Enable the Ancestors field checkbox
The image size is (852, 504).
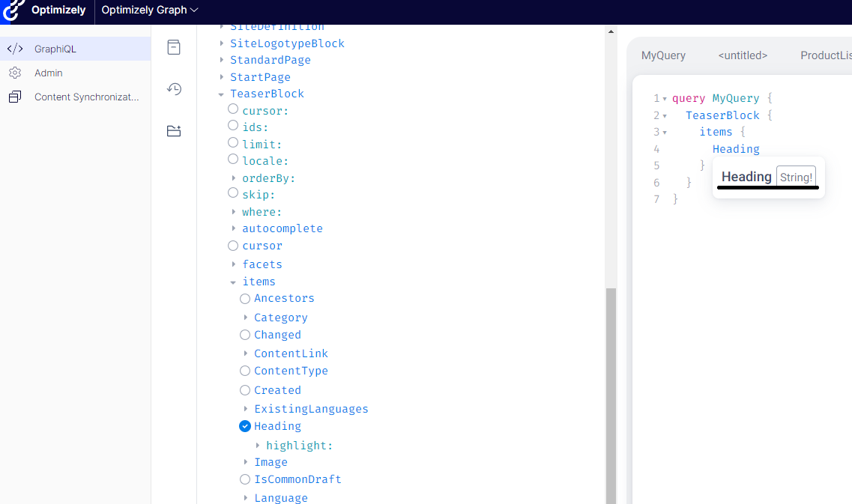(x=245, y=298)
